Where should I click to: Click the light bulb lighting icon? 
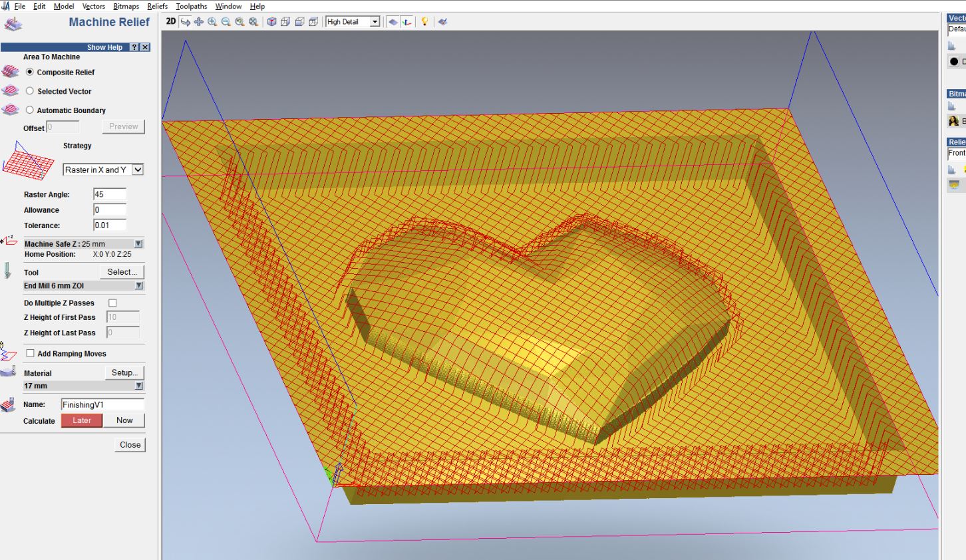[x=424, y=22]
